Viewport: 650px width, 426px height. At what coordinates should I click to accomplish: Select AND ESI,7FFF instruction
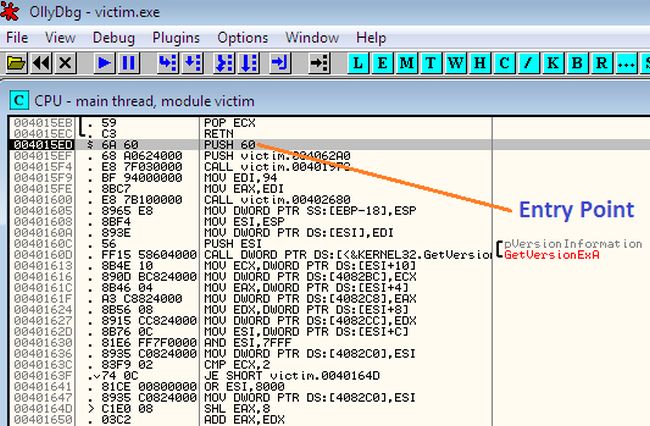click(248, 343)
